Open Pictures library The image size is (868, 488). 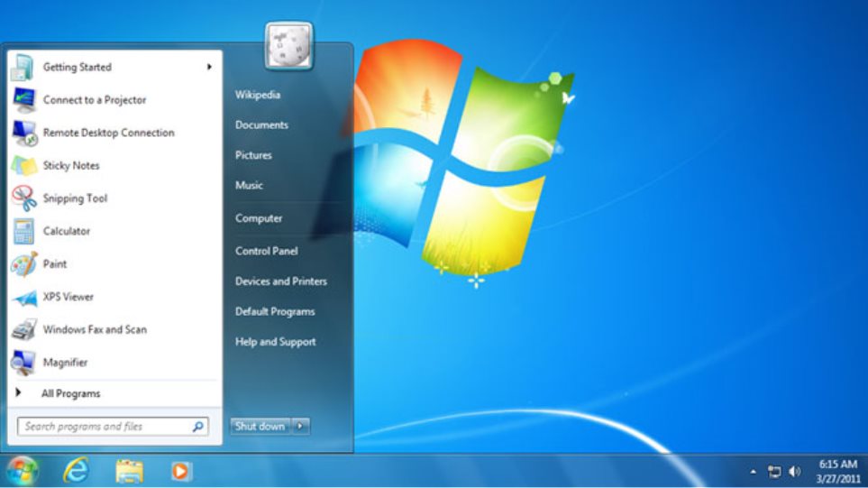pyautogui.click(x=253, y=155)
